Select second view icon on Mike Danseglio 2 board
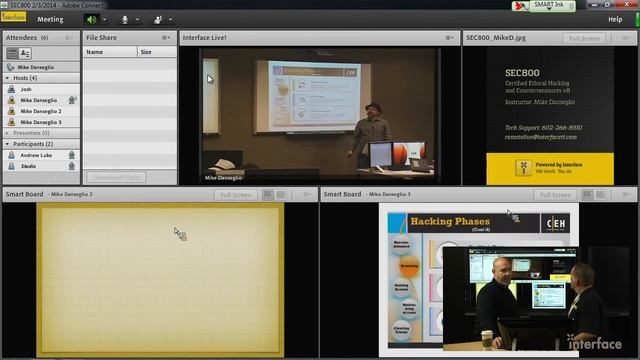Screen dimensions: 640x360 pyautogui.click(x=281, y=195)
